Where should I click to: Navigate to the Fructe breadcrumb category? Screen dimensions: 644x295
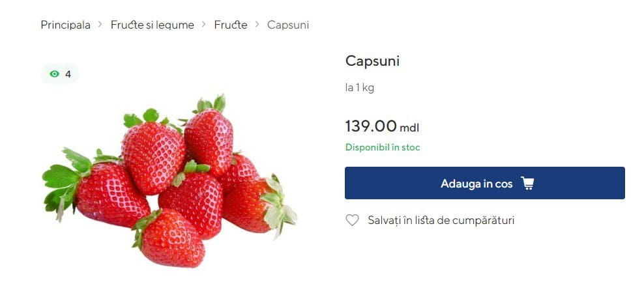click(x=231, y=25)
